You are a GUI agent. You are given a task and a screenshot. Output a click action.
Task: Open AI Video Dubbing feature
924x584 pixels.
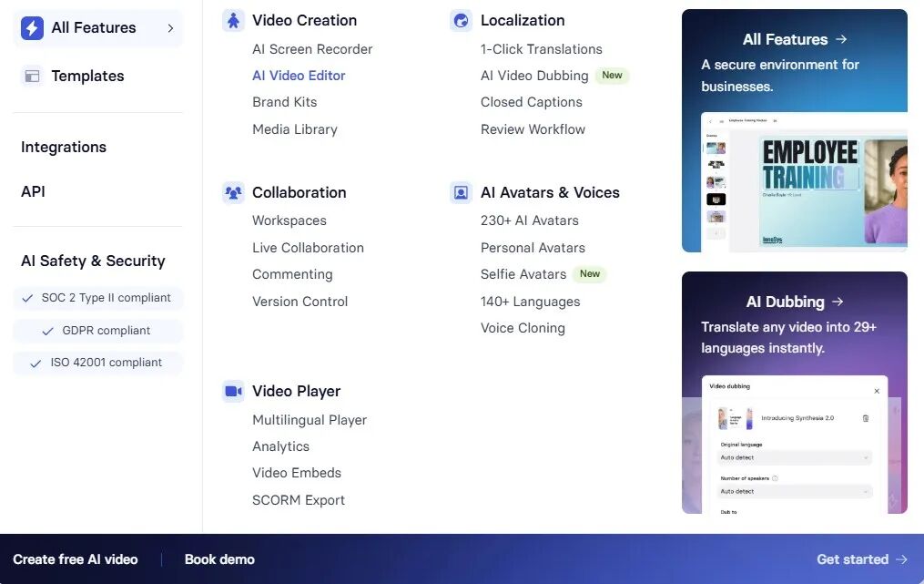click(x=534, y=76)
